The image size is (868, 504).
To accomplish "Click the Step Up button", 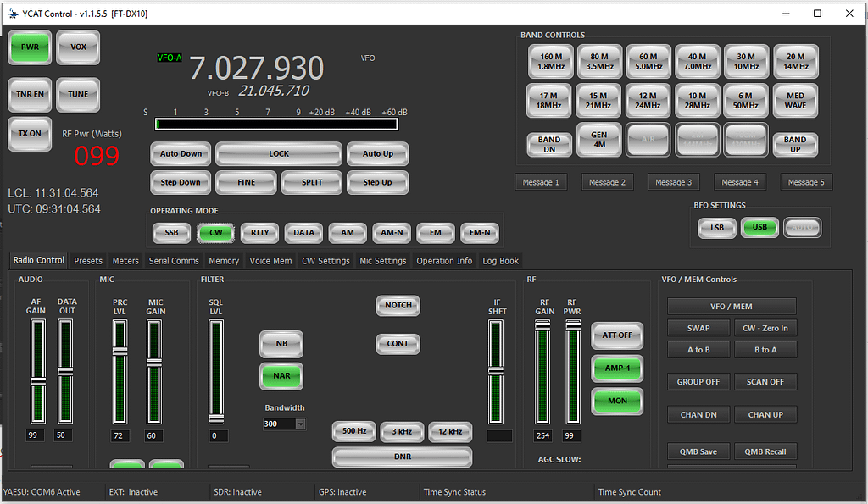I will click(377, 183).
